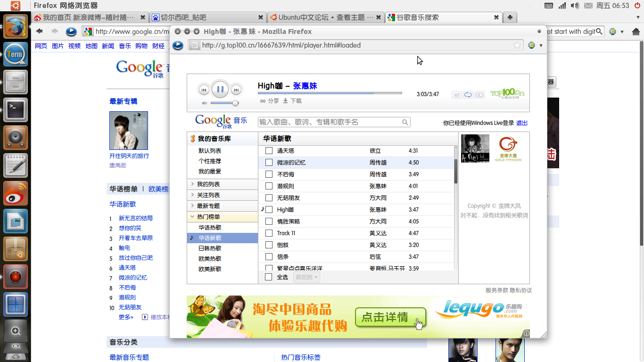Viewport: 644px width, 362px height.
Task: Skip to previous track in player
Action: [x=204, y=90]
